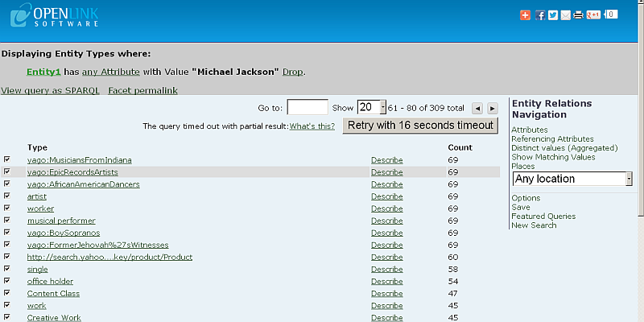The image size is (644, 322).
Task: Click the Entity1 link
Action: coord(43,72)
